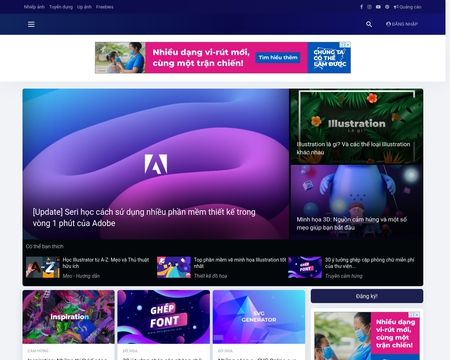This screenshot has height=360, width=450.
Task: Open the Mẹo - Hướng dẫn category
Action: 81,276
